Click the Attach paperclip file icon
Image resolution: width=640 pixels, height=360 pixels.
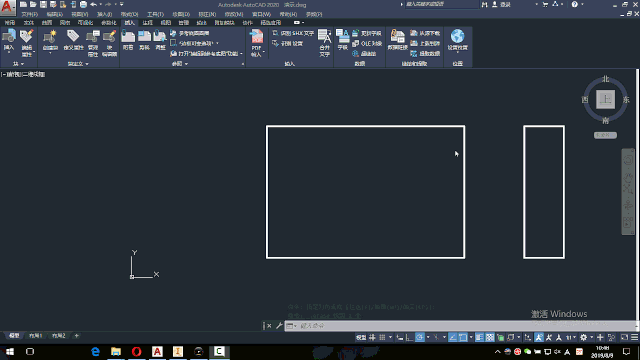coord(128,40)
